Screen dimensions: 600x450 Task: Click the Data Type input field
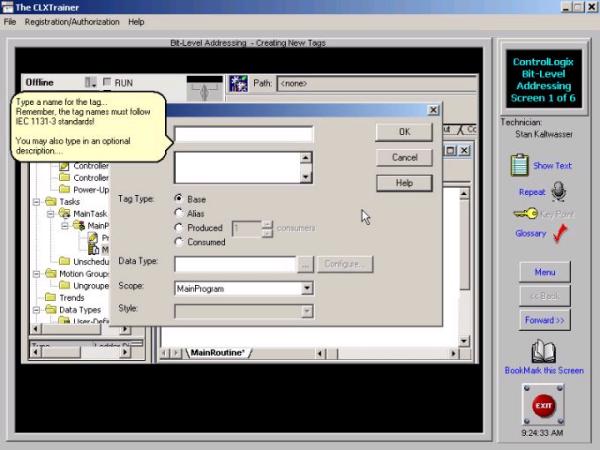coord(235,264)
